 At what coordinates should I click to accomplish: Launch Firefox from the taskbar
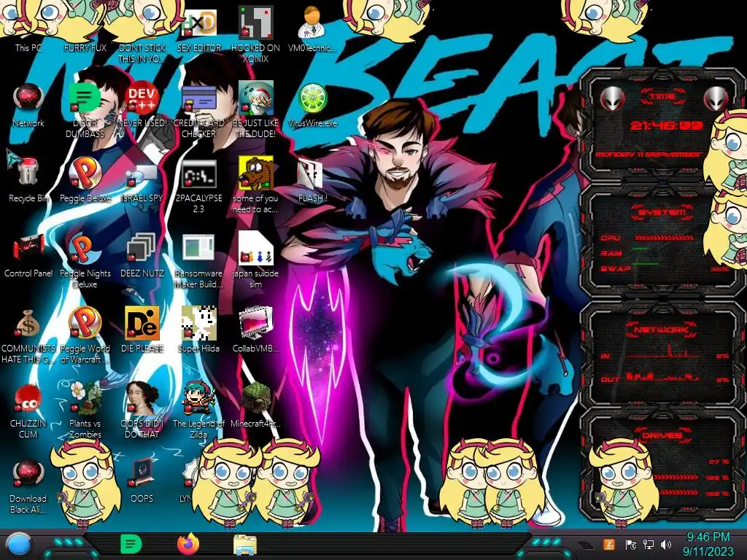click(x=188, y=544)
